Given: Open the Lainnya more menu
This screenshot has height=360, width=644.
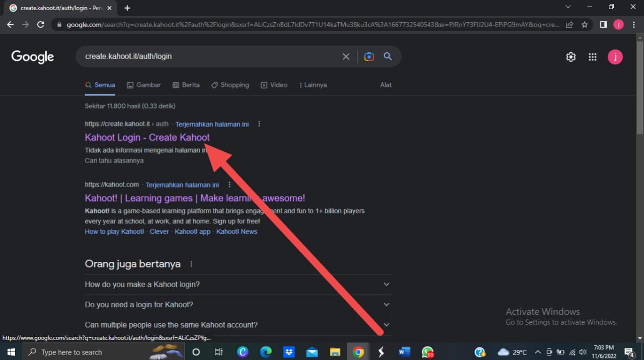Looking at the screenshot, I should [313, 85].
